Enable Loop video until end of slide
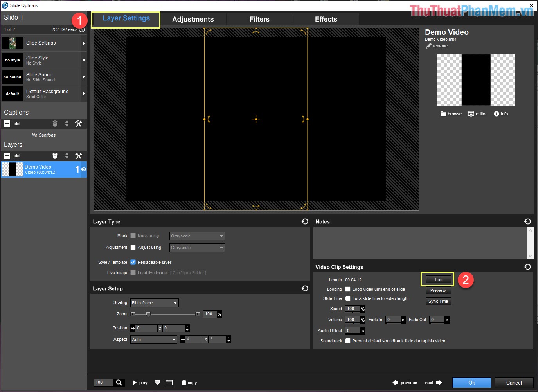 [x=348, y=289]
